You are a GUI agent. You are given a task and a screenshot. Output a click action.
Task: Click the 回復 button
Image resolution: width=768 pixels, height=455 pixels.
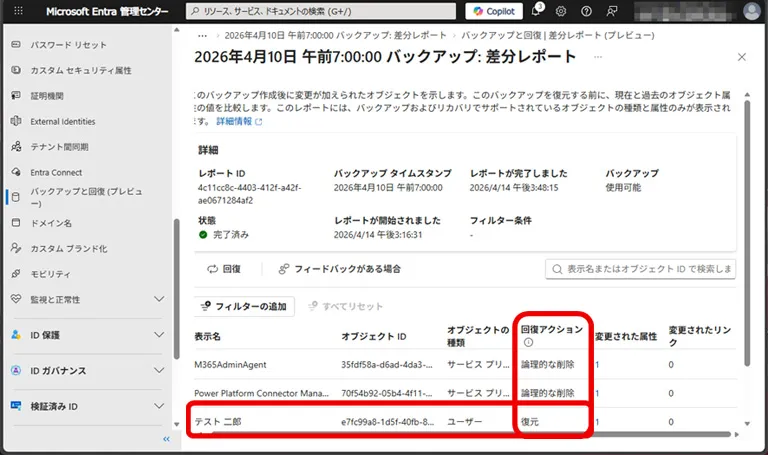[224, 269]
